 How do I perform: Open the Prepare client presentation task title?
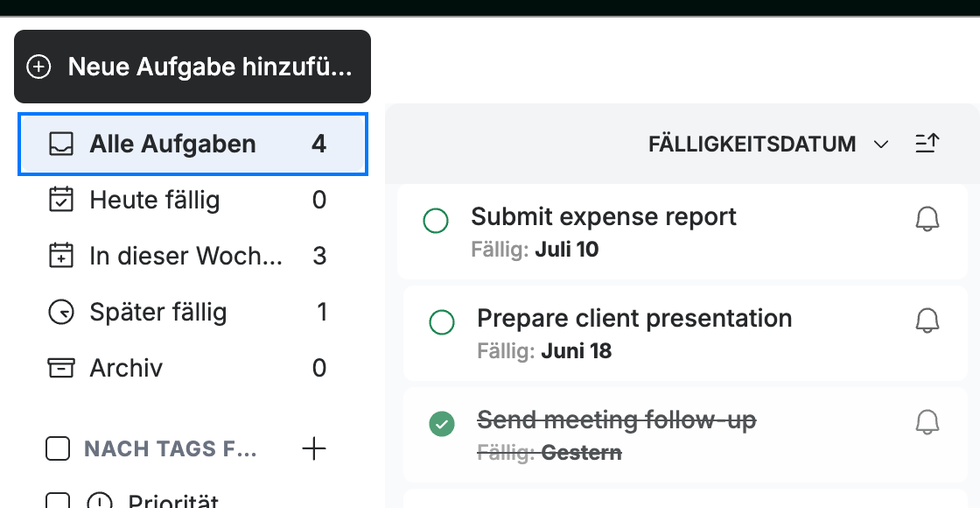tap(634, 319)
